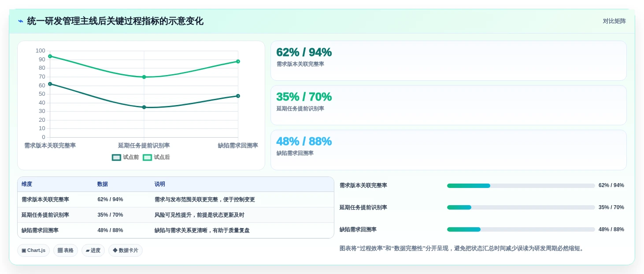Click the 需求版本关联完整率 table row label
The width and height of the screenshot is (644, 274).
45,199
